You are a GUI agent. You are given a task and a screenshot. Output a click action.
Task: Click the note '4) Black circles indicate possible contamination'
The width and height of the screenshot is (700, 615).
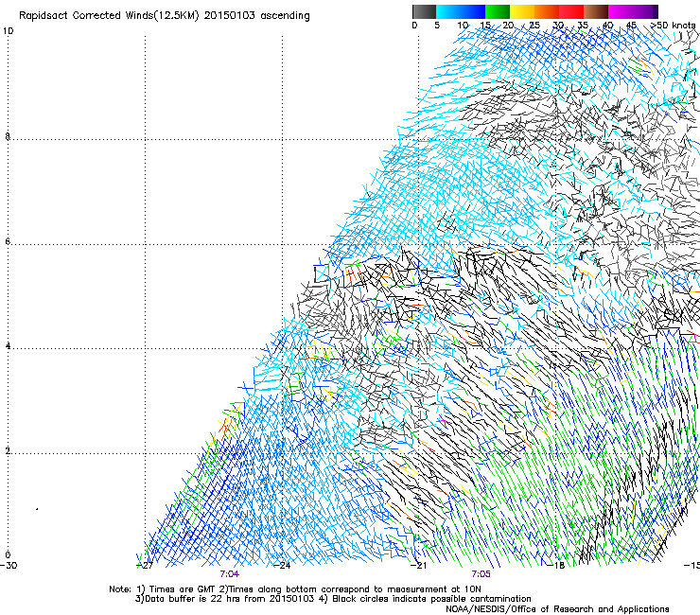tap(425, 599)
